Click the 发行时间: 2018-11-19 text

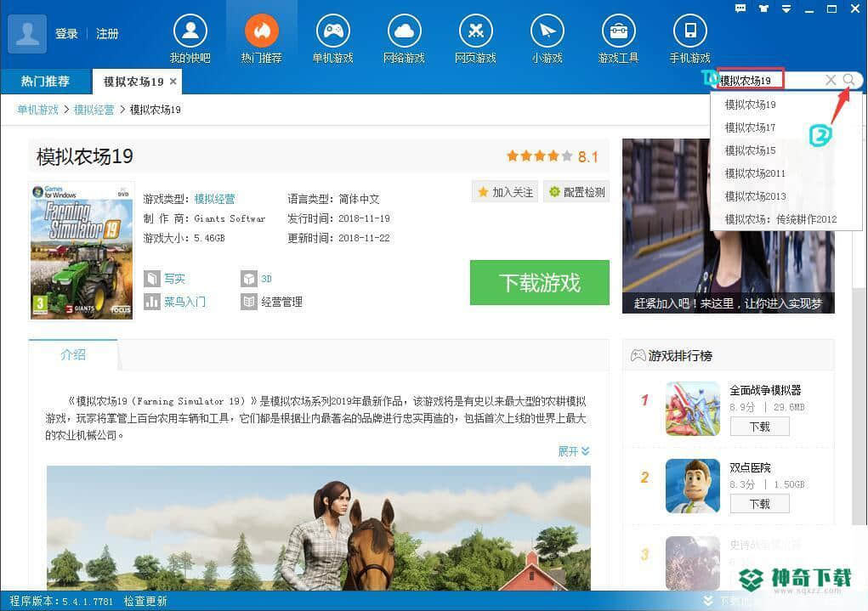(x=339, y=218)
